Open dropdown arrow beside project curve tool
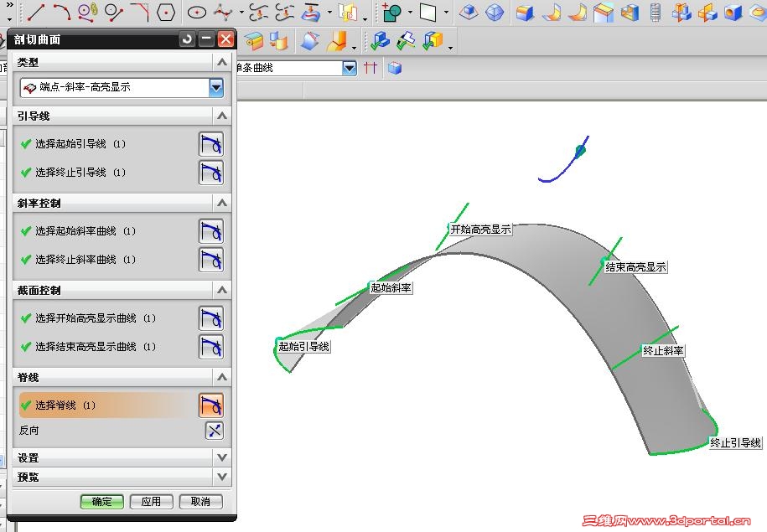 click(x=329, y=13)
